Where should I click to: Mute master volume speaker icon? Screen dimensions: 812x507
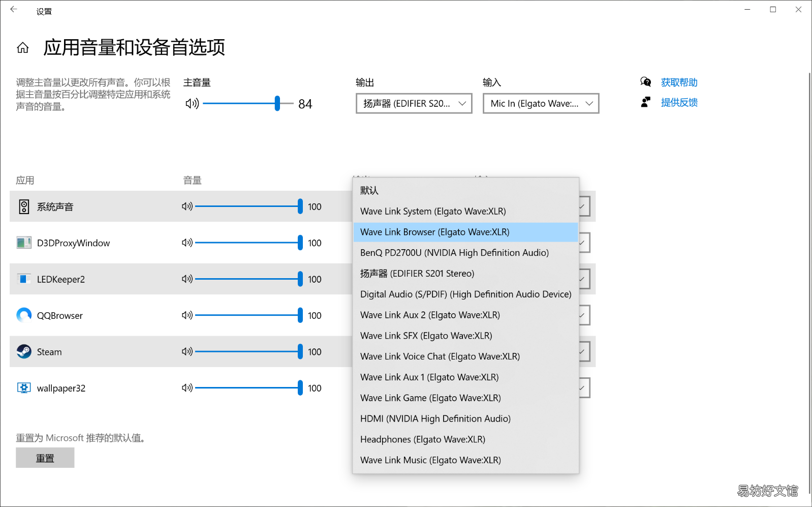[x=192, y=104]
